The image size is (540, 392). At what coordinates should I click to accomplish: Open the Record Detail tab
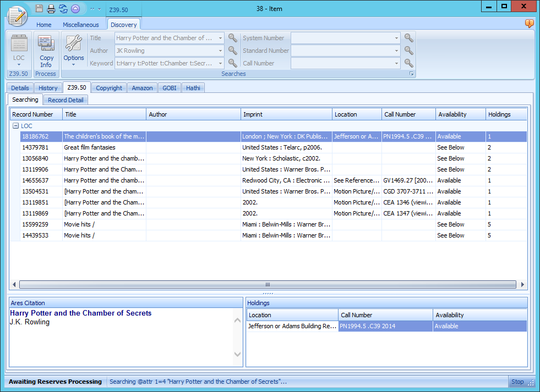pyautogui.click(x=66, y=100)
